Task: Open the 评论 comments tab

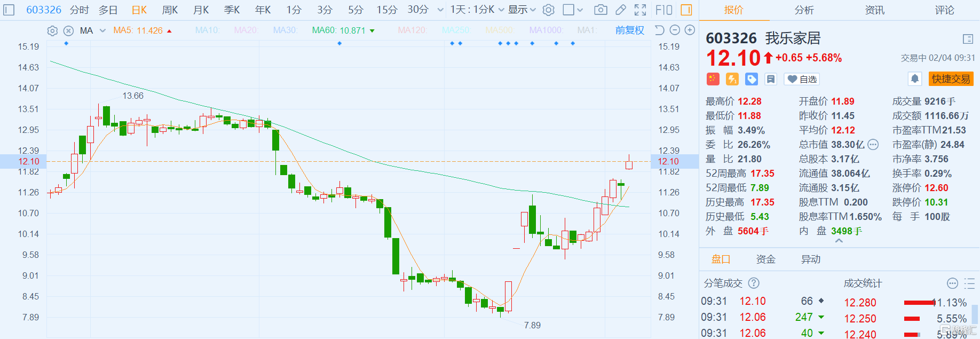Action: point(945,10)
